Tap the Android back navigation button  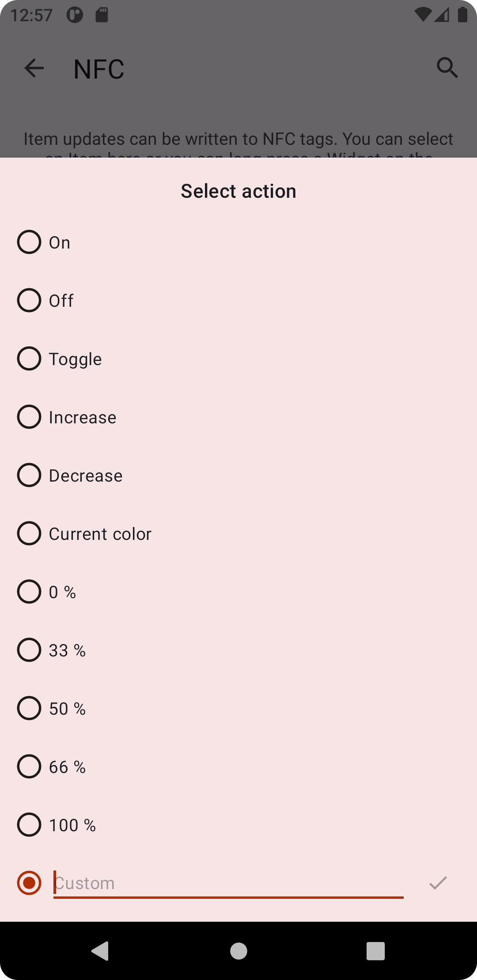(x=101, y=952)
